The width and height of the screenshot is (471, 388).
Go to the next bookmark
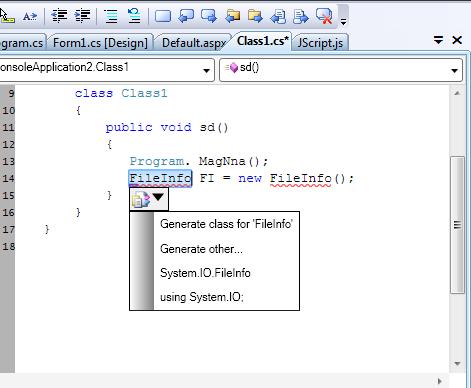(209, 16)
